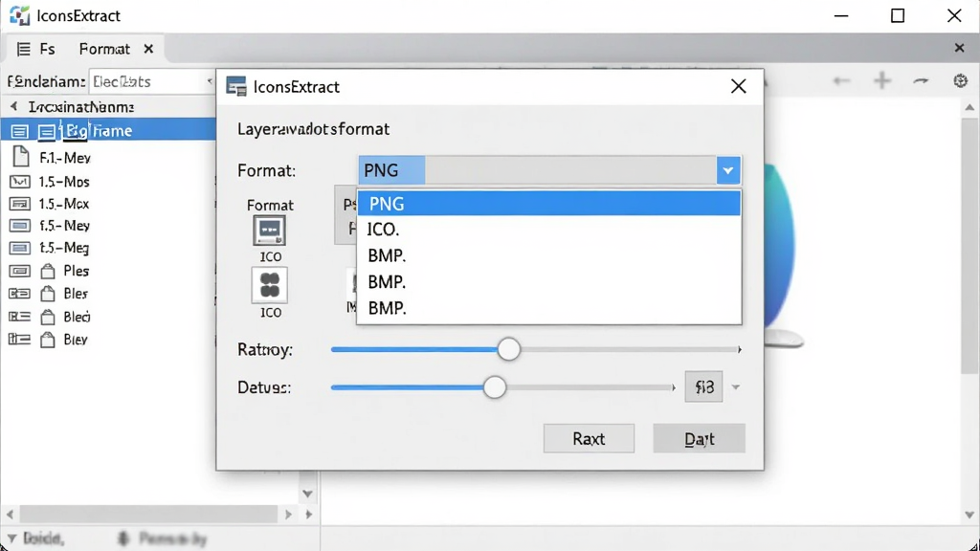Click the icon beside 1.5-Mps
The width and height of the screenshot is (980, 551).
pos(19,182)
